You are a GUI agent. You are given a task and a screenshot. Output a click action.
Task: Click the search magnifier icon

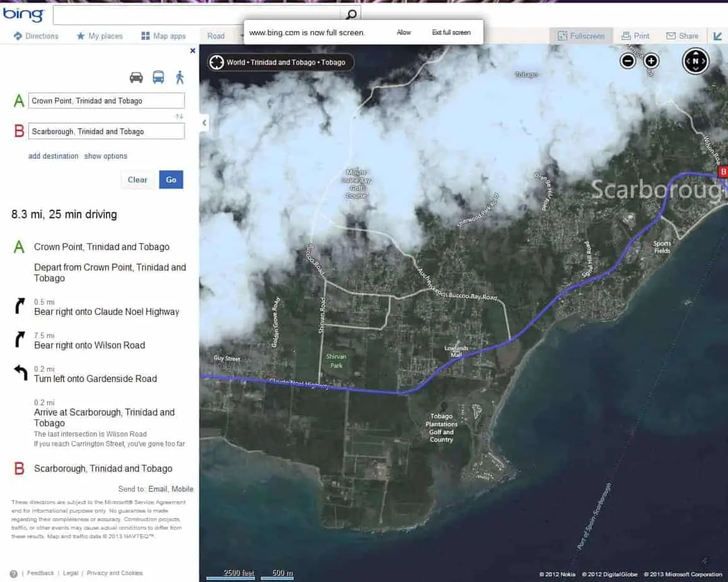point(352,14)
